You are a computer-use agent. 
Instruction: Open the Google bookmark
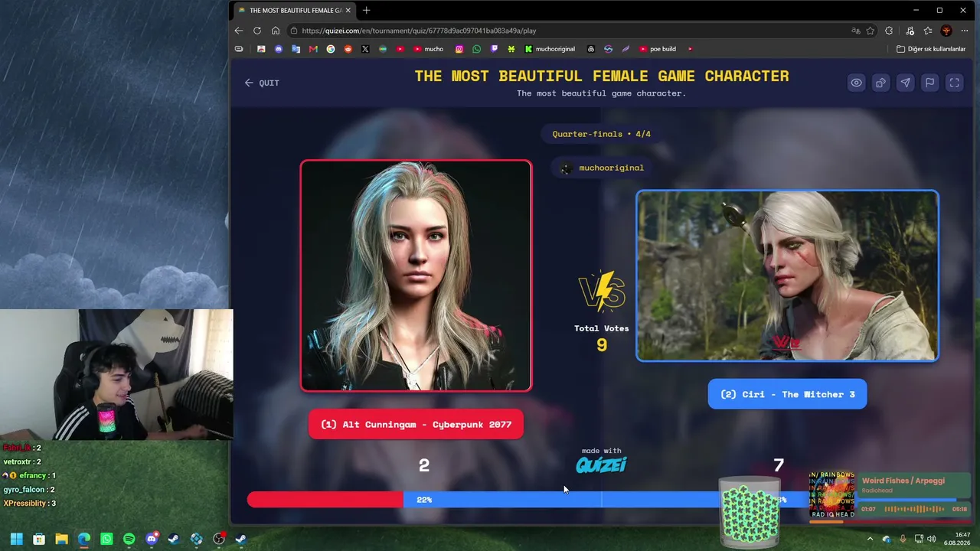tap(331, 49)
